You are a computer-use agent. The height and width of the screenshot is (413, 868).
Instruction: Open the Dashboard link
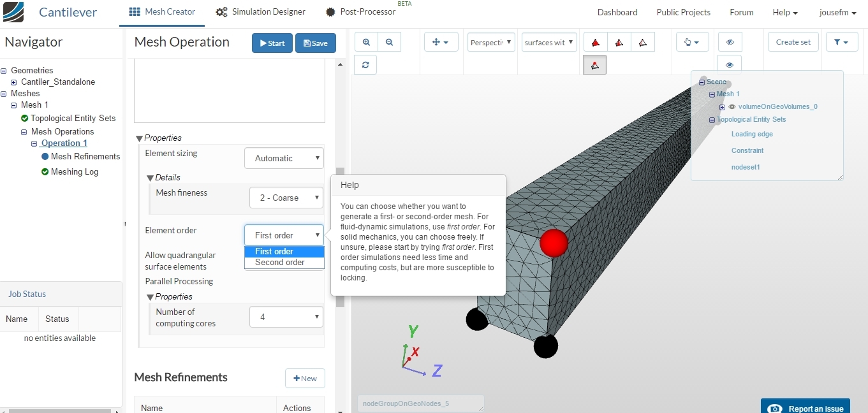click(x=617, y=12)
